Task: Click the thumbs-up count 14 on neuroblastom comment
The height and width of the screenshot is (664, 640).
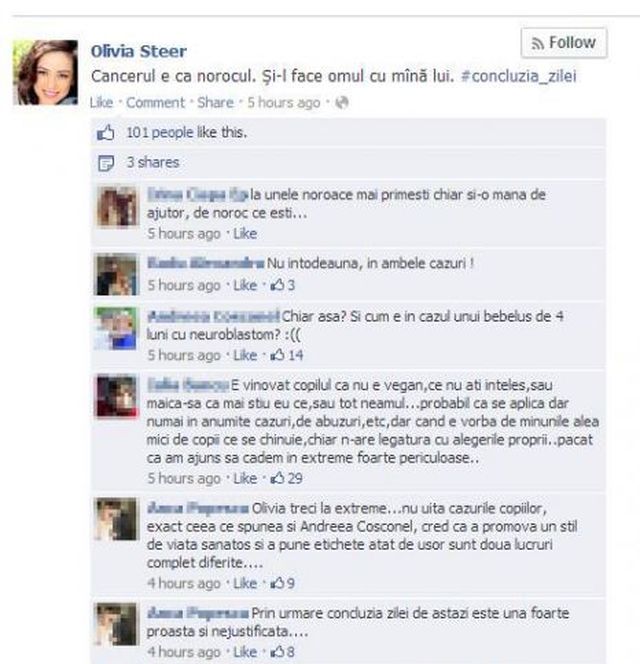Action: [287, 355]
